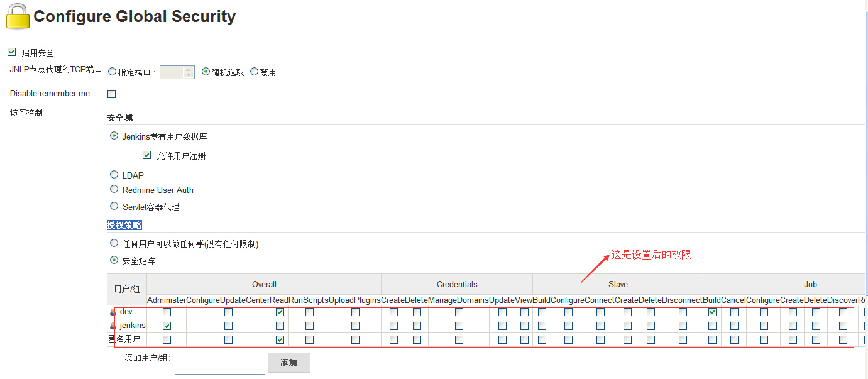868x379 pixels.
Task: Select Redmine User Auth realm
Action: pyautogui.click(x=114, y=189)
